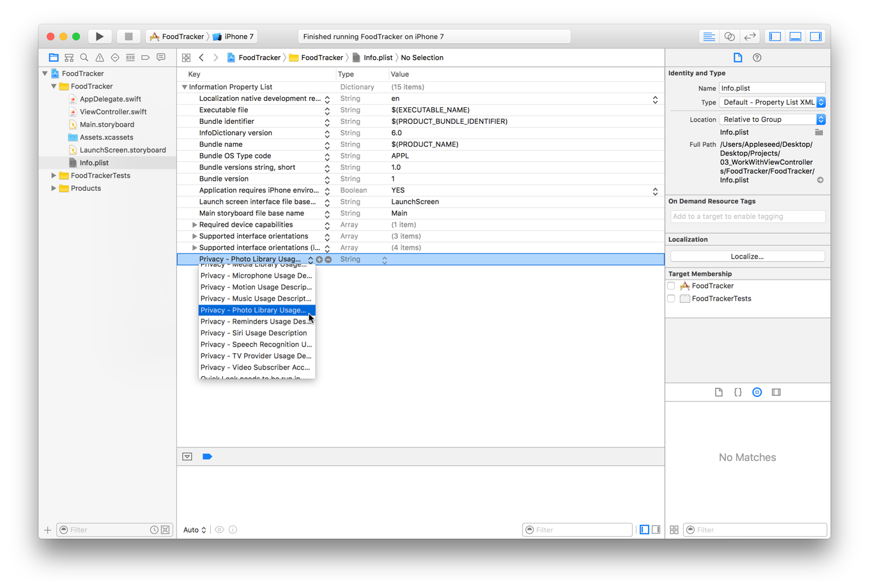Open the Report navigator

pos(161,57)
